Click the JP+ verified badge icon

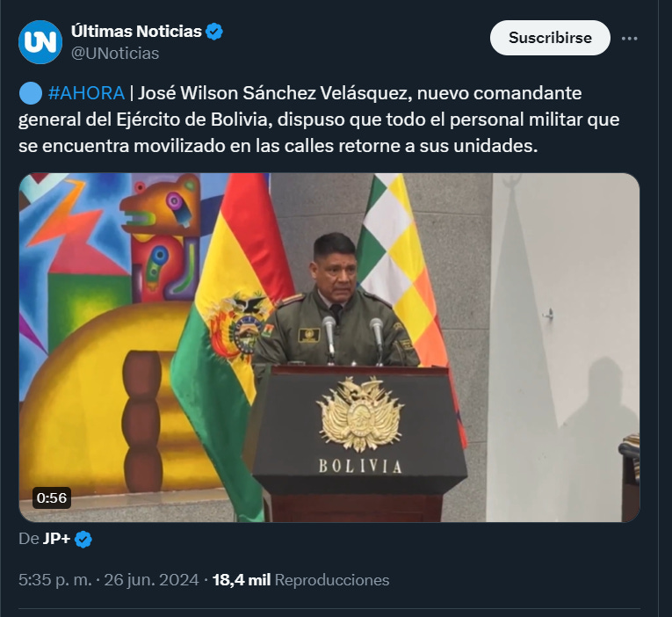pos(83,539)
